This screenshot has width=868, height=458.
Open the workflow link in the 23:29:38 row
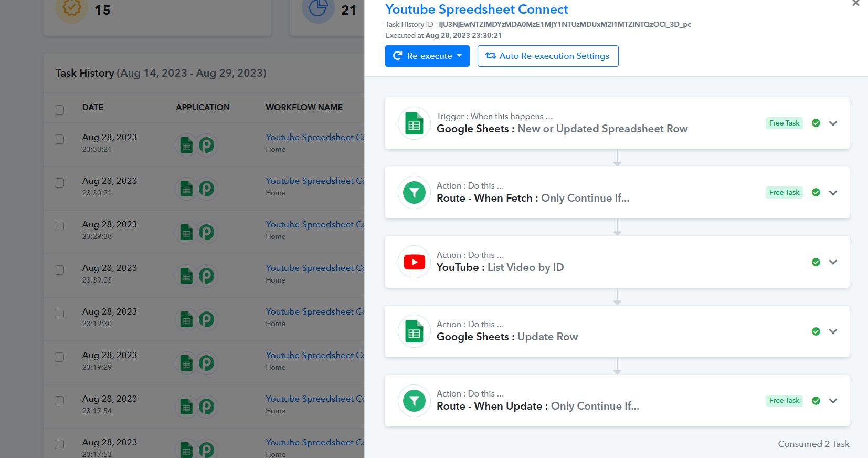click(315, 224)
